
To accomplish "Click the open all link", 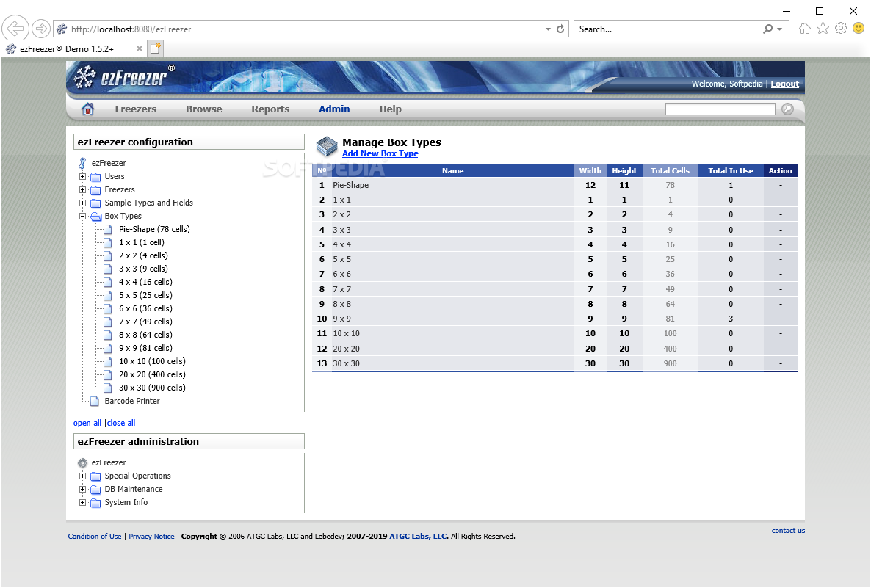I will pos(87,423).
